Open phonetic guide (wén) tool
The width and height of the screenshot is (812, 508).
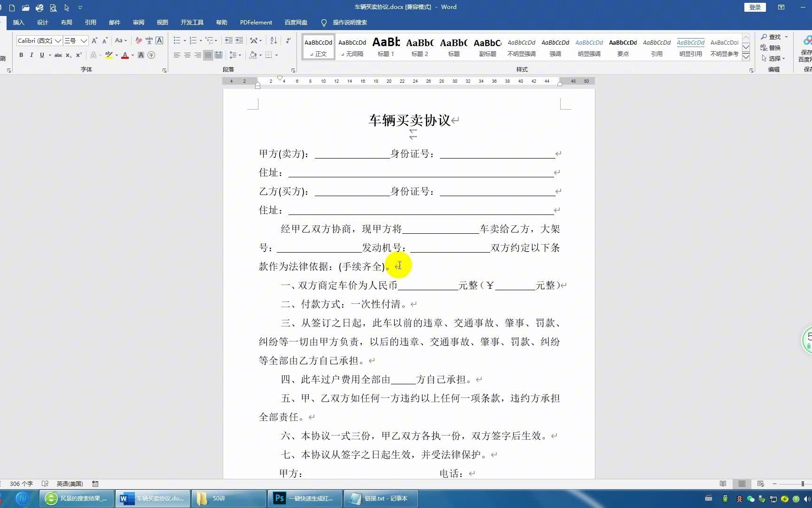point(149,40)
